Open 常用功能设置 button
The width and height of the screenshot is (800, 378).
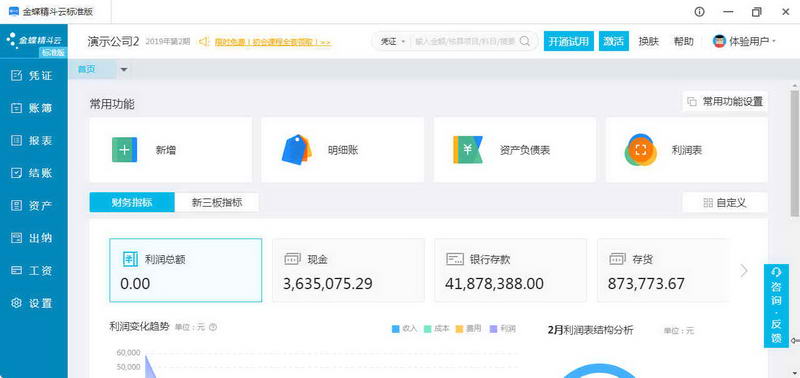(x=725, y=102)
